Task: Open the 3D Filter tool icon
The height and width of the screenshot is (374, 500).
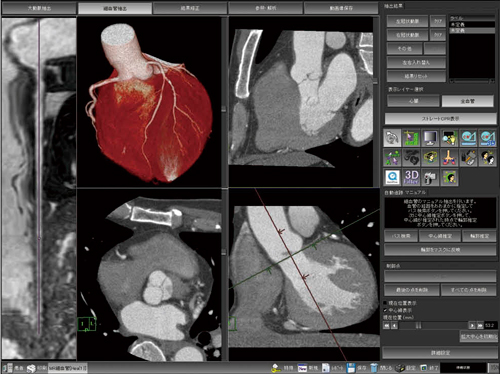Action: pos(411,177)
